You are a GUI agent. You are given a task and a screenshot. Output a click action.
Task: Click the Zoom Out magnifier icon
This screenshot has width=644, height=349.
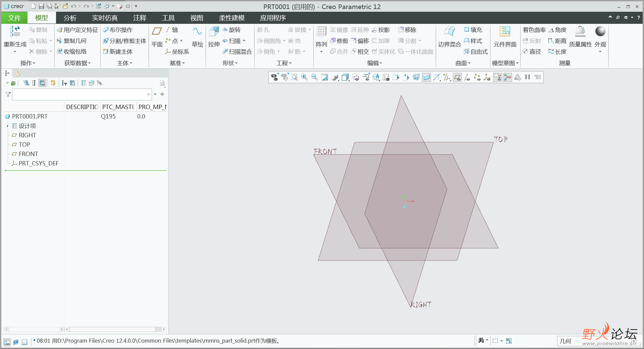(x=314, y=78)
